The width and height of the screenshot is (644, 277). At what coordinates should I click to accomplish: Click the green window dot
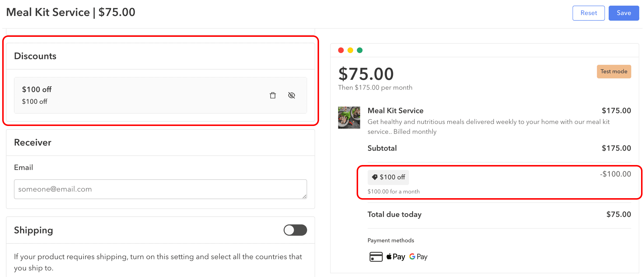click(x=360, y=50)
